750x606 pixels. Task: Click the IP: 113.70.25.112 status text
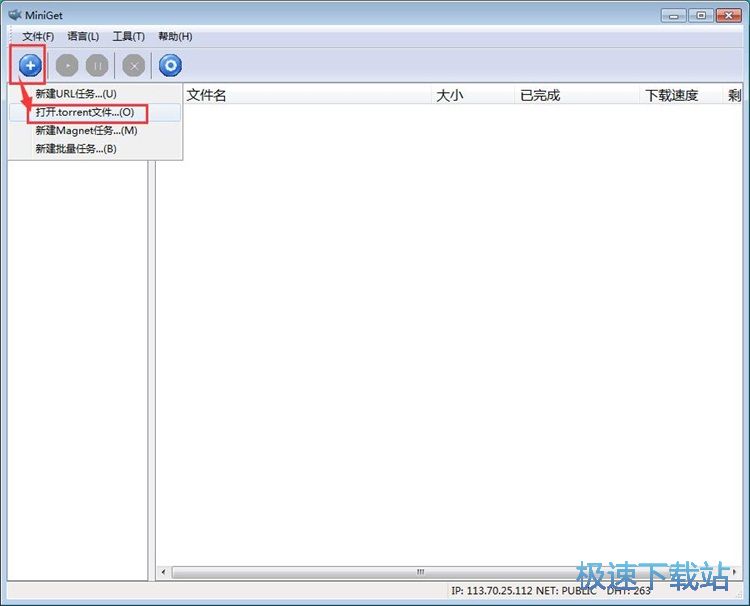tap(491, 591)
